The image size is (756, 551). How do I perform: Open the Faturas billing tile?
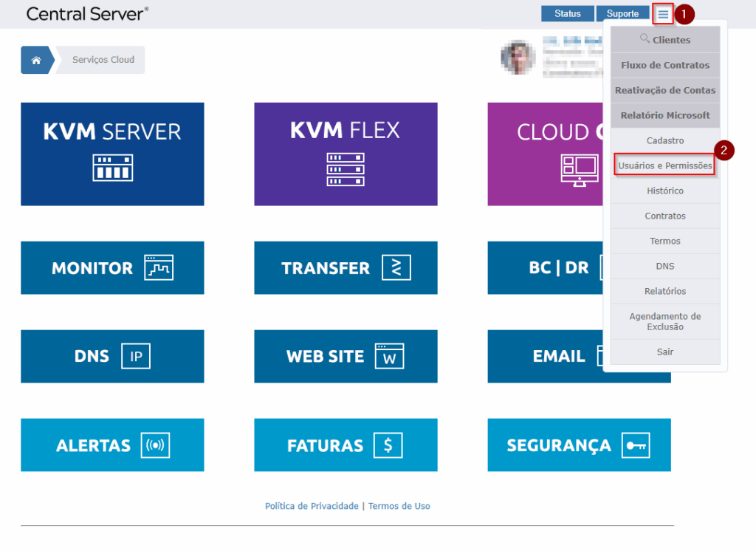point(346,445)
